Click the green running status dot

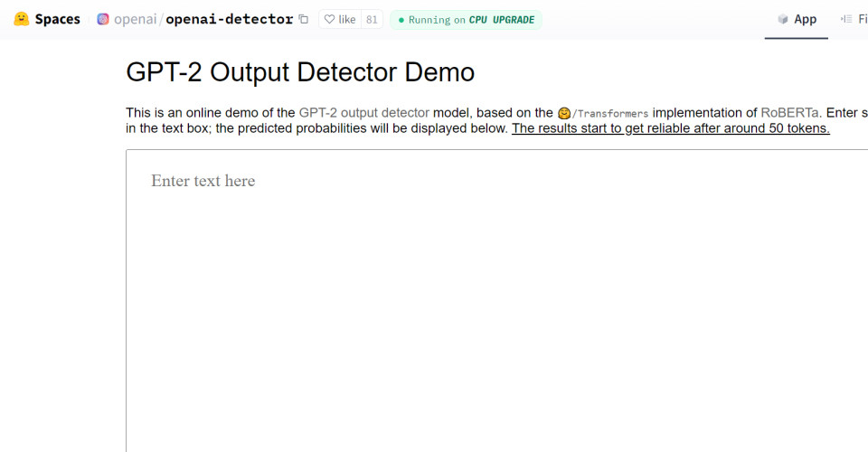[x=401, y=20]
